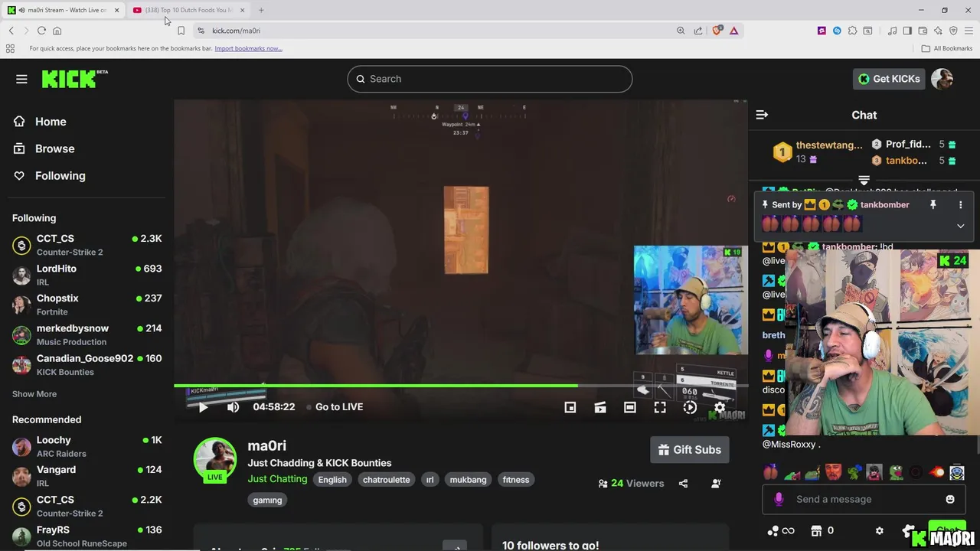Viewport: 980px width, 551px height.
Task: Select the gaming tag
Action: point(267,500)
